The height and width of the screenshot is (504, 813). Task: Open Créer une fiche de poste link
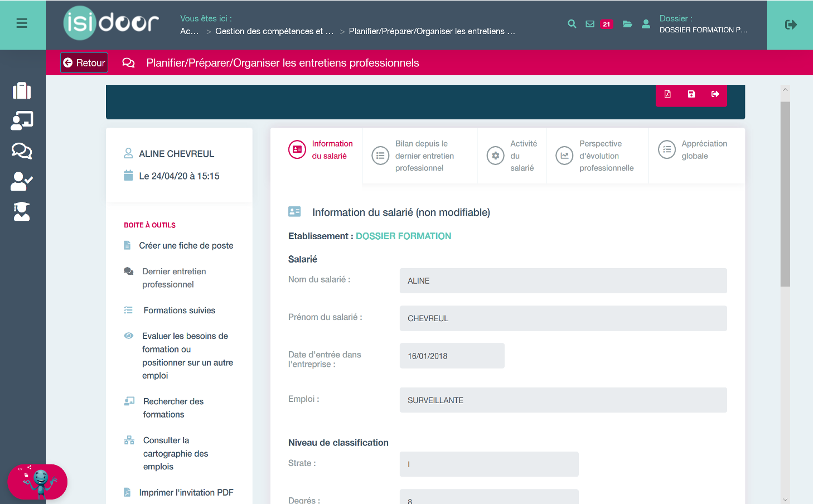tap(186, 246)
